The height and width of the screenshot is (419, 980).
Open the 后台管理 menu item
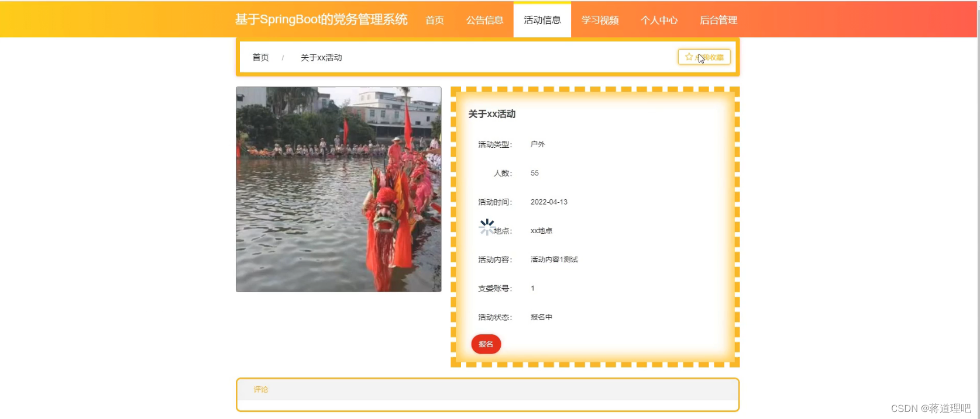(718, 20)
